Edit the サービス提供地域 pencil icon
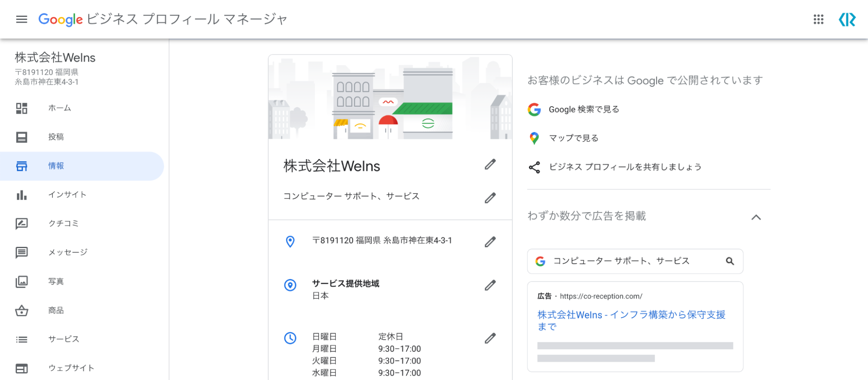Image resolution: width=868 pixels, height=380 pixels. point(490,285)
